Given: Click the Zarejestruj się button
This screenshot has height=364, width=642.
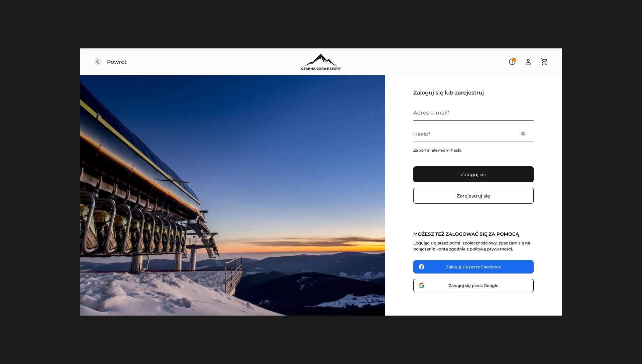Looking at the screenshot, I should coord(473,196).
